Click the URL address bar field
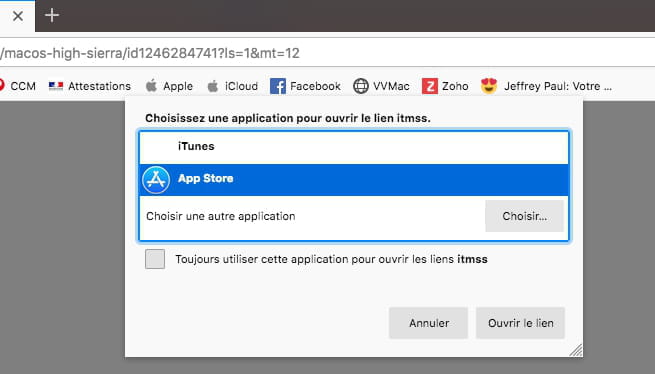The width and height of the screenshot is (655, 374). (x=328, y=53)
